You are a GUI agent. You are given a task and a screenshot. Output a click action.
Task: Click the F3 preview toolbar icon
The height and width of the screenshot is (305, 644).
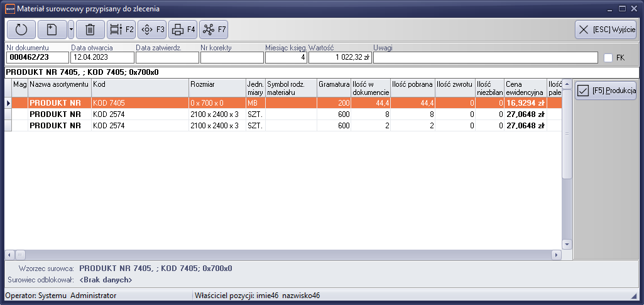coord(152,30)
